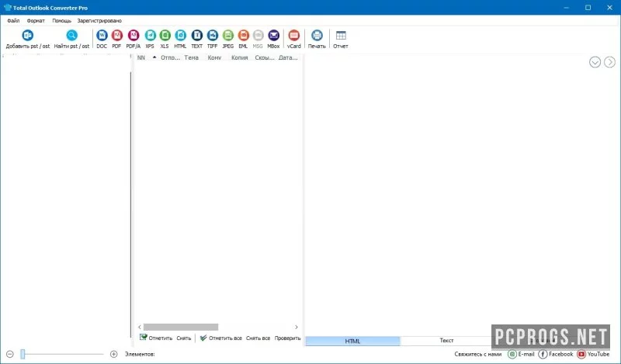Click the Проверить button
This screenshot has width=621, height=364.
pyautogui.click(x=287, y=338)
